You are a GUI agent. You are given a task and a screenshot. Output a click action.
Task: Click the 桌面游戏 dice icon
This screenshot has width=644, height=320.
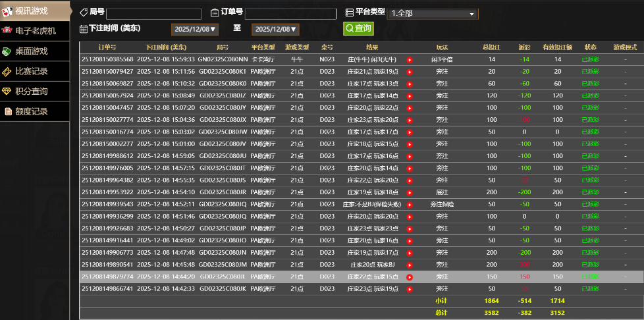[7, 51]
